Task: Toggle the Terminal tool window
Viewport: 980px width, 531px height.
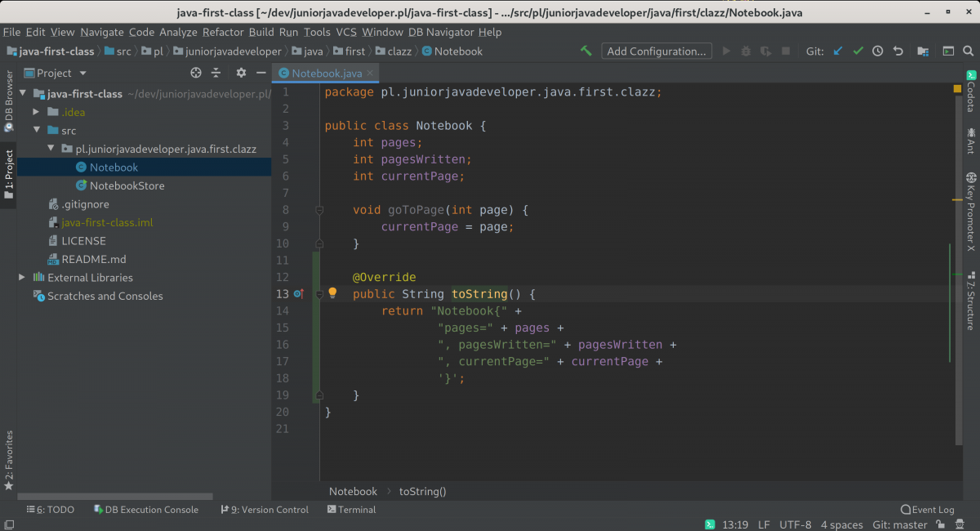Action: pos(351,510)
